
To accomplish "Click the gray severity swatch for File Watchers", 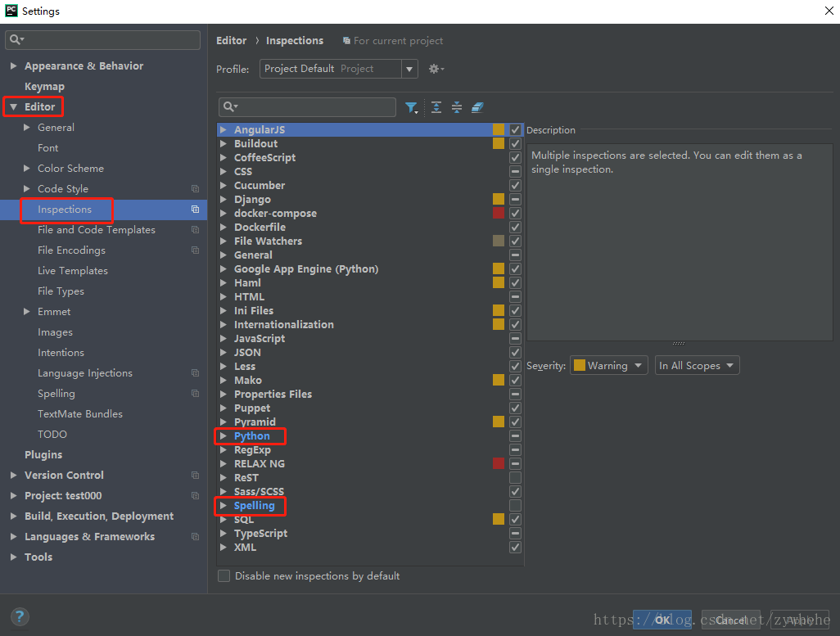I will point(499,241).
